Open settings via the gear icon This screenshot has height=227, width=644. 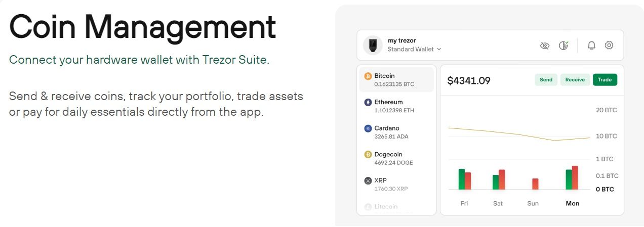click(609, 46)
